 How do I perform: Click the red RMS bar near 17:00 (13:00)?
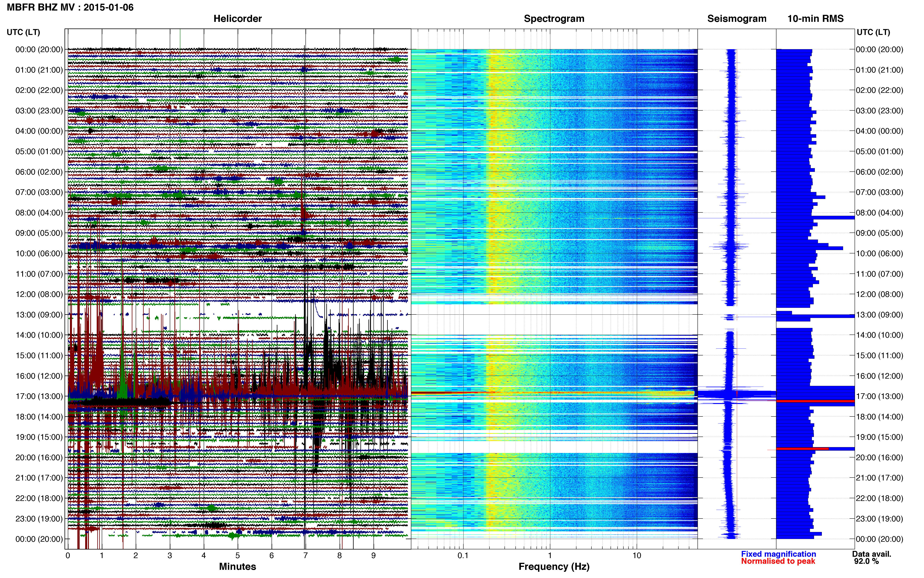(x=815, y=401)
